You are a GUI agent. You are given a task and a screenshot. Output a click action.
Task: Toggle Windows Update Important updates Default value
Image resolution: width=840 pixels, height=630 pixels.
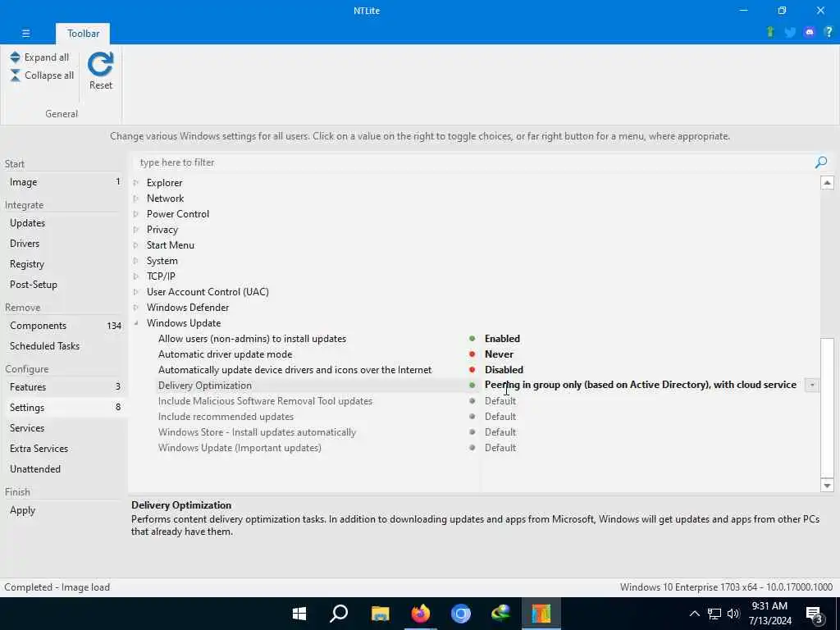(500, 447)
